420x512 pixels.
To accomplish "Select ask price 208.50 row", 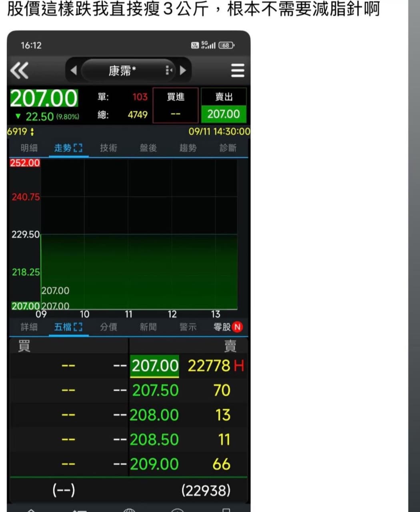I will pyautogui.click(x=154, y=440).
